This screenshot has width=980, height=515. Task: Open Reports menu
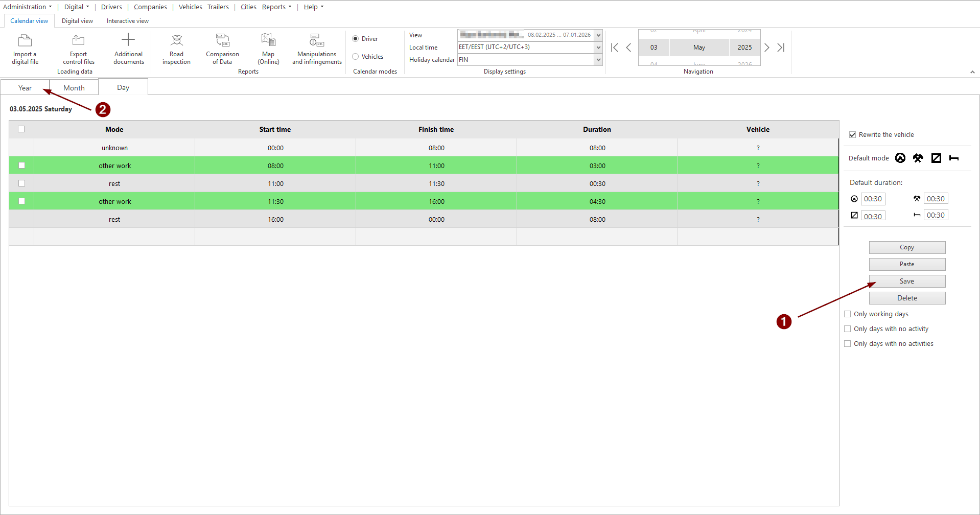click(276, 7)
